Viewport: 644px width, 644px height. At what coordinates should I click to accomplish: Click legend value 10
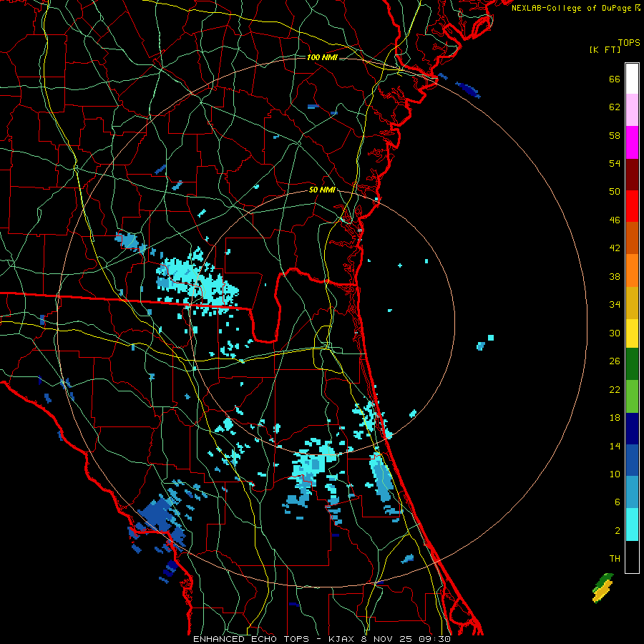pyautogui.click(x=615, y=474)
